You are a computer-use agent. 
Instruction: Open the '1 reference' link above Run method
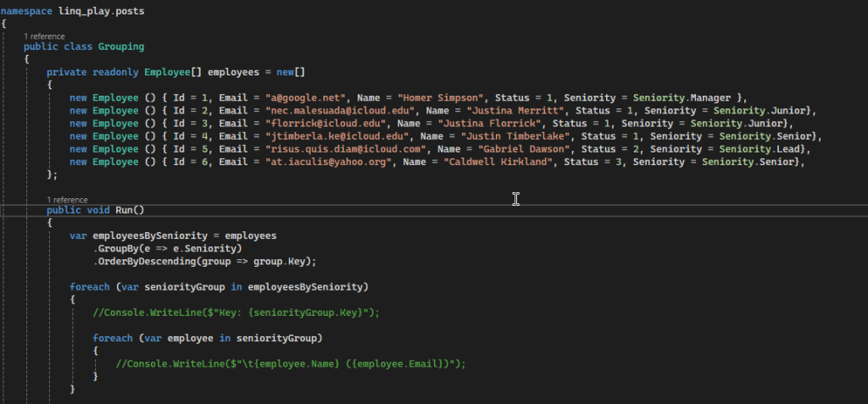coord(67,200)
